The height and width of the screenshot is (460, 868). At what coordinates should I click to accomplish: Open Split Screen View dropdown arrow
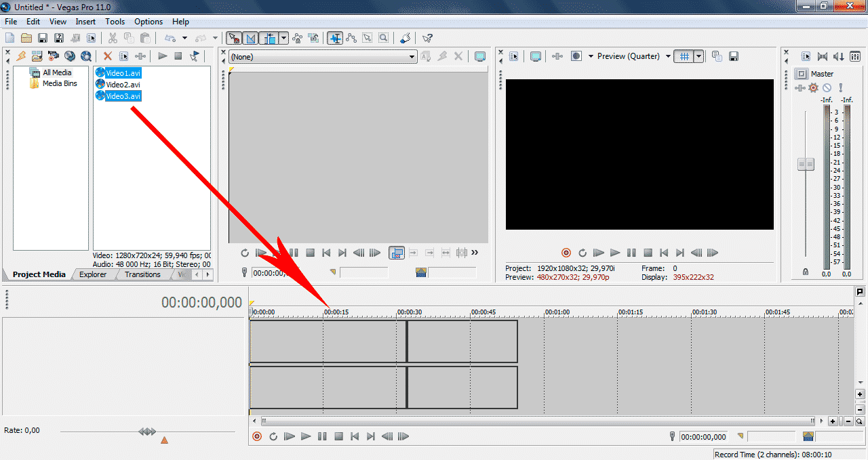click(591, 56)
